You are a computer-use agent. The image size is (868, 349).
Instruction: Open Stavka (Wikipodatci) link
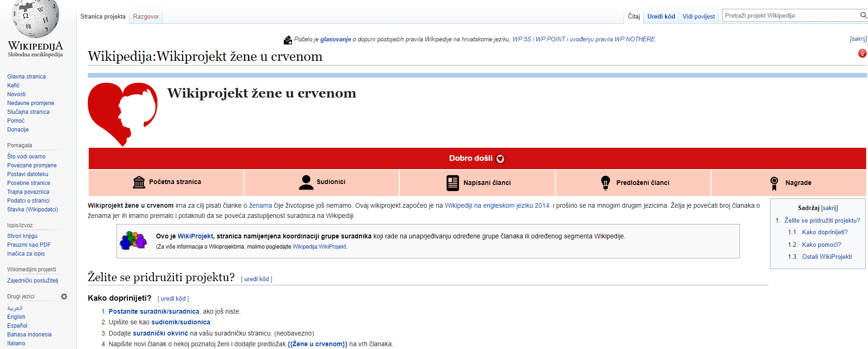pyautogui.click(x=33, y=210)
